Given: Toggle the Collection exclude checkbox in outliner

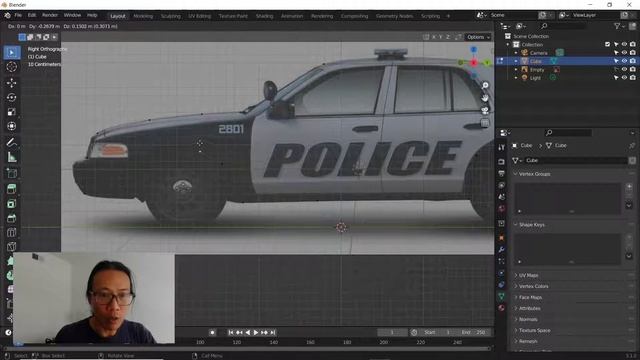Looking at the screenshot, I should tap(607, 44).
